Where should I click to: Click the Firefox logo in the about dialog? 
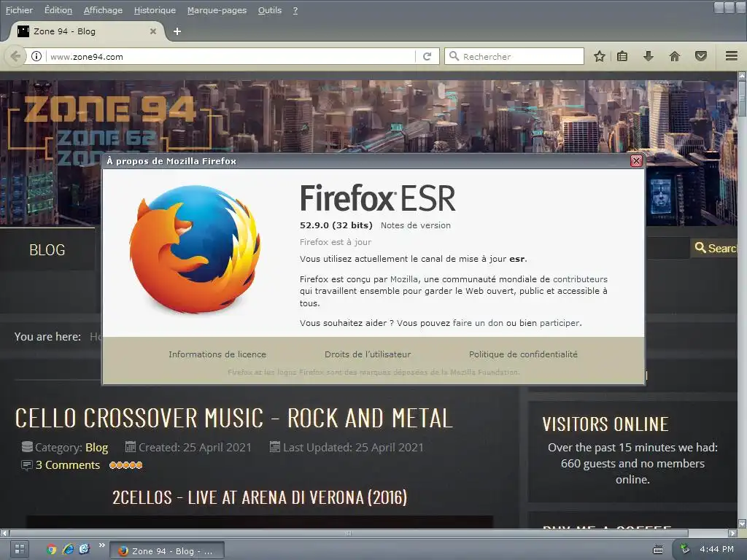[195, 249]
